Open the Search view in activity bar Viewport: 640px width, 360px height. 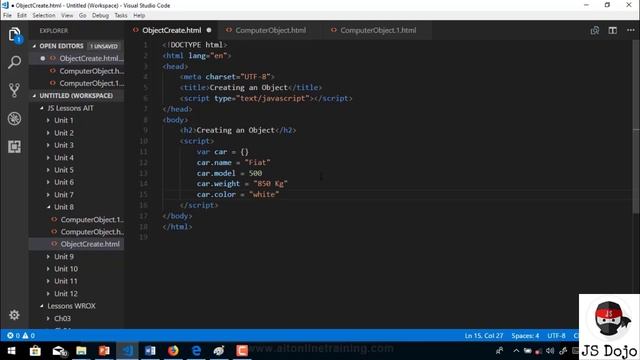pos(14,62)
